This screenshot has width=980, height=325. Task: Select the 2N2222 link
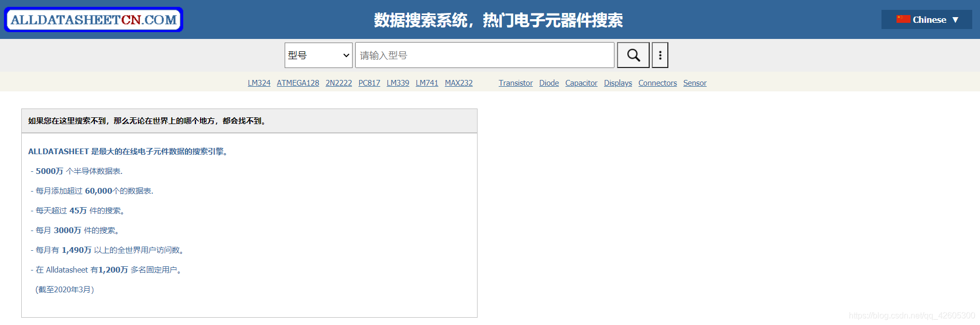pyautogui.click(x=339, y=83)
